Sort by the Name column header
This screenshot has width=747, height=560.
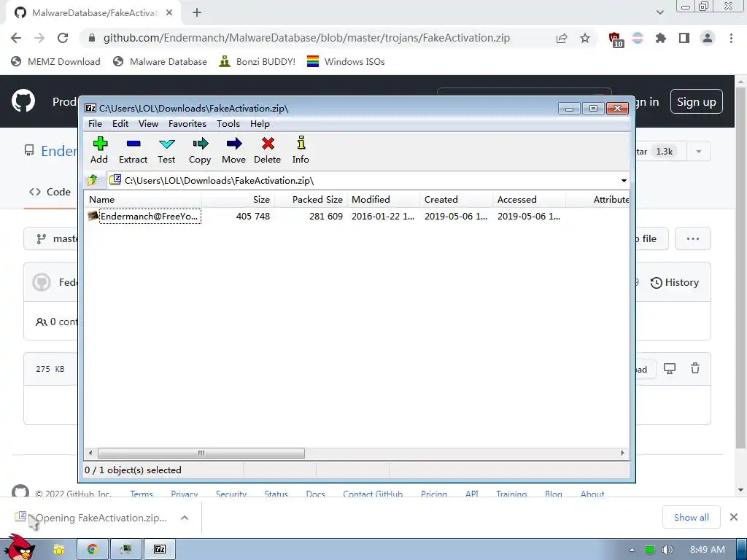pos(143,200)
